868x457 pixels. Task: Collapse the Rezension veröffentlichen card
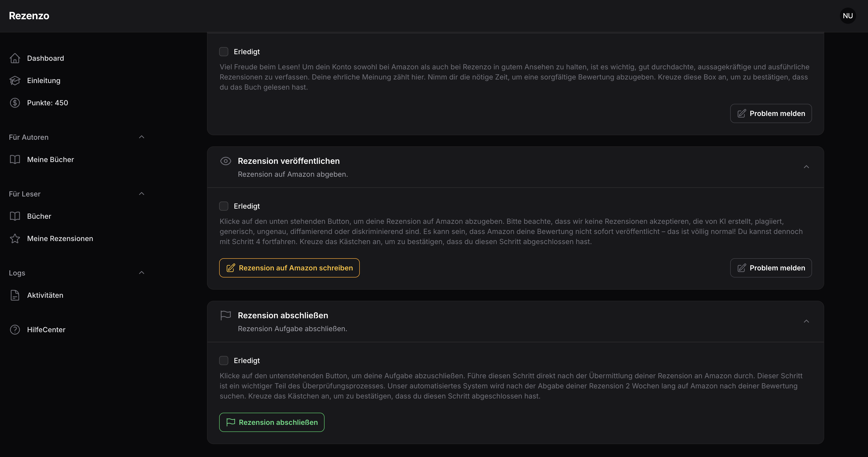coord(806,167)
